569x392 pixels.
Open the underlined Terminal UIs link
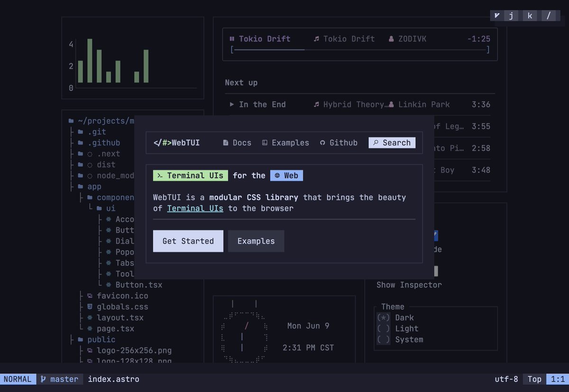[195, 208]
